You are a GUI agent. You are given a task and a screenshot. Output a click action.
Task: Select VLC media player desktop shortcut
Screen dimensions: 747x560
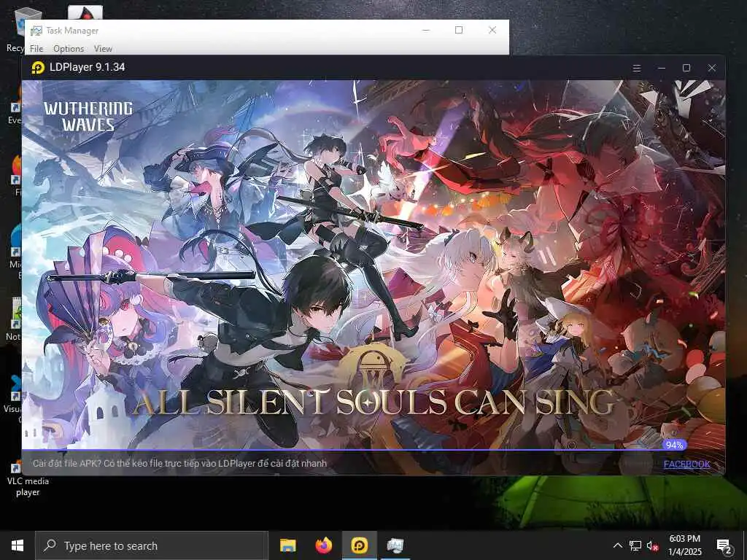pyautogui.click(x=27, y=478)
